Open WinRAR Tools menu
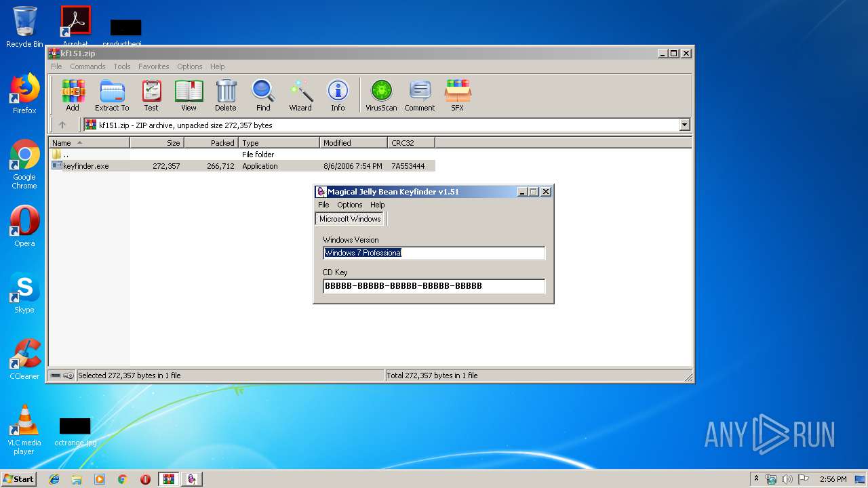868x488 pixels. pyautogui.click(x=122, y=66)
